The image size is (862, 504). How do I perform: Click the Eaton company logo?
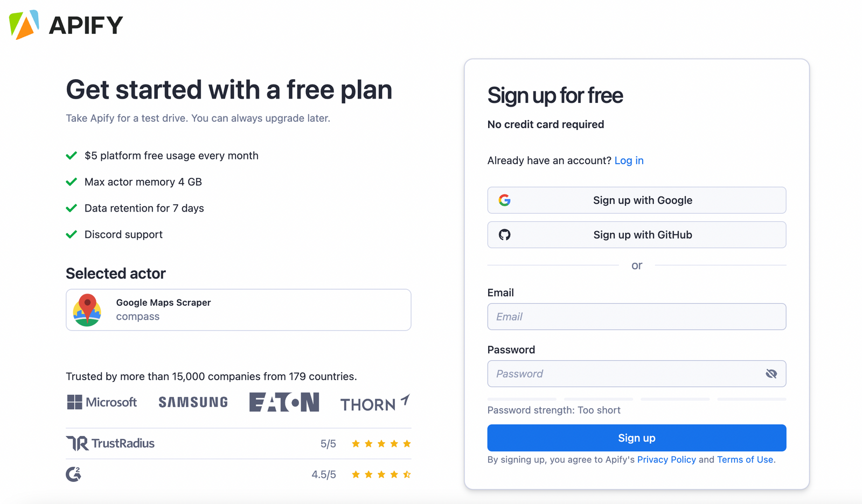(x=284, y=402)
